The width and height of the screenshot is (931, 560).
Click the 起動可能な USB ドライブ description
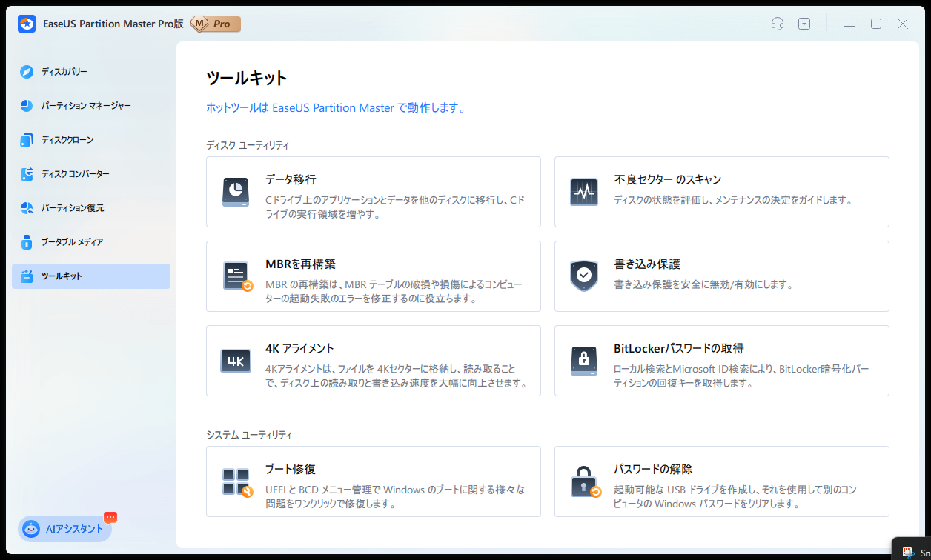735,497
